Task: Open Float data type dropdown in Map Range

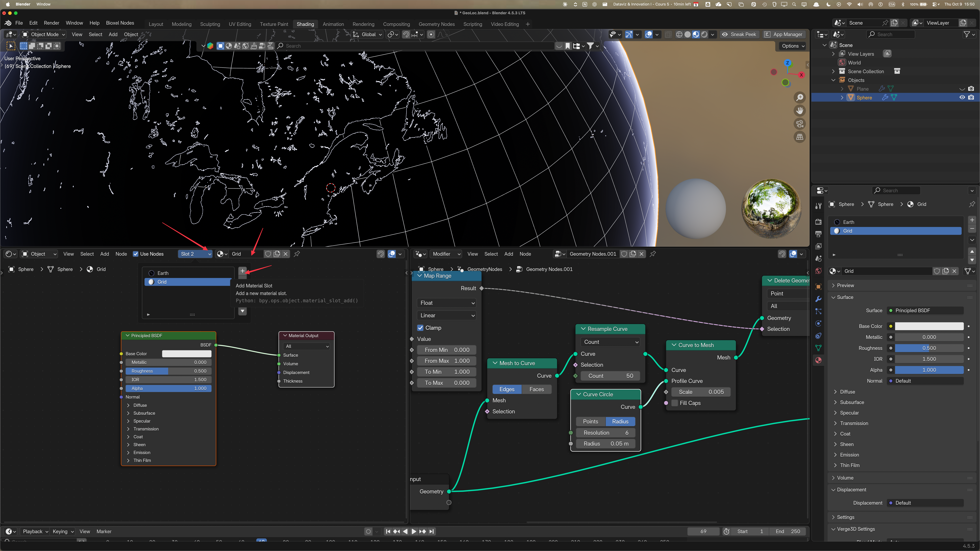Action: (447, 303)
